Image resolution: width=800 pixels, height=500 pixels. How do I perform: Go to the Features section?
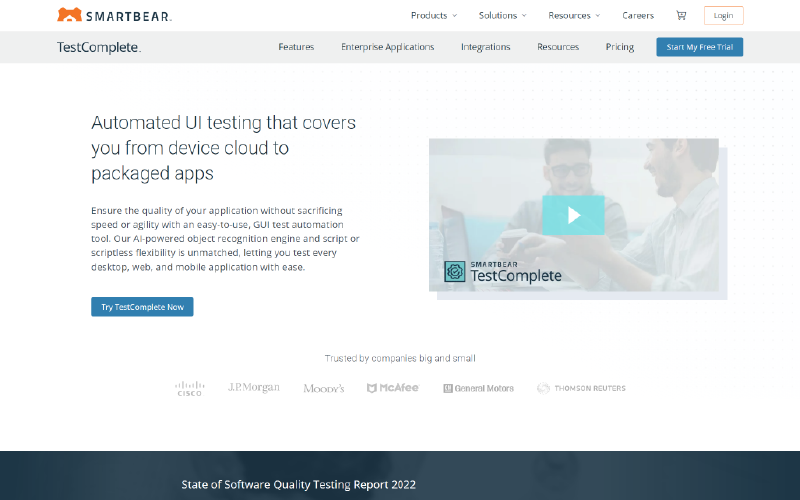[296, 47]
